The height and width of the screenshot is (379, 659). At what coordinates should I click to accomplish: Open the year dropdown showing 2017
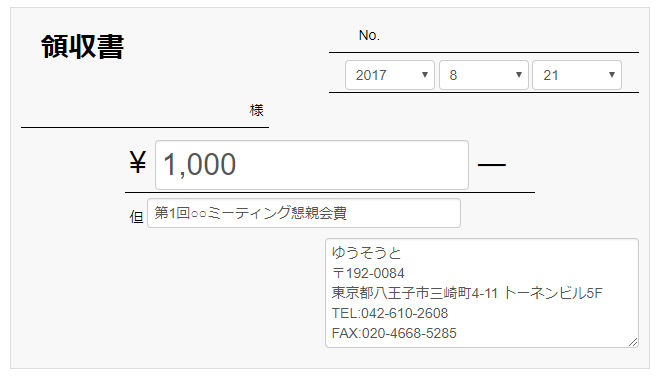390,75
